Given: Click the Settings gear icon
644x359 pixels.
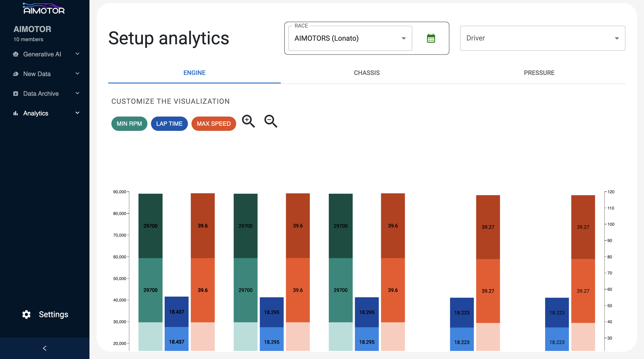Looking at the screenshot, I should click(x=26, y=314).
